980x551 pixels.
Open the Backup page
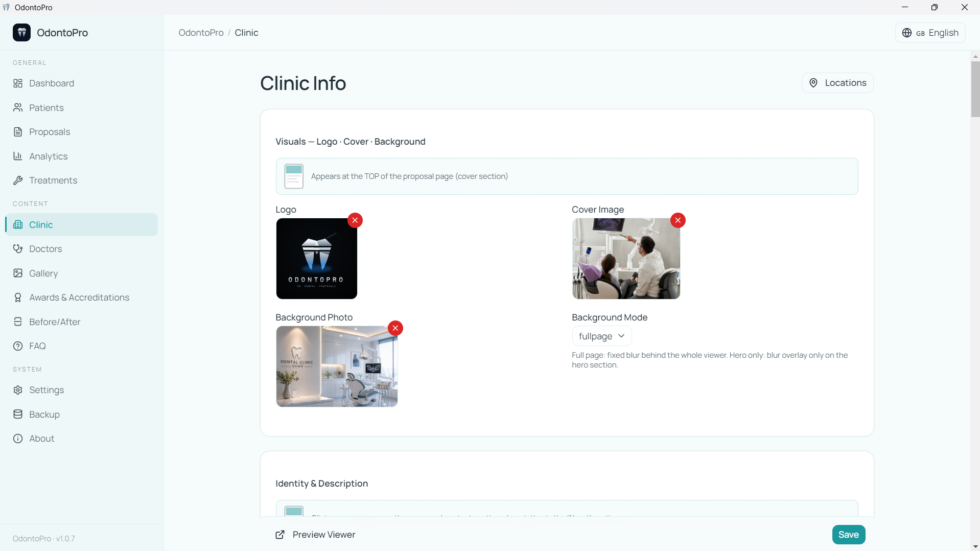pyautogui.click(x=82, y=415)
